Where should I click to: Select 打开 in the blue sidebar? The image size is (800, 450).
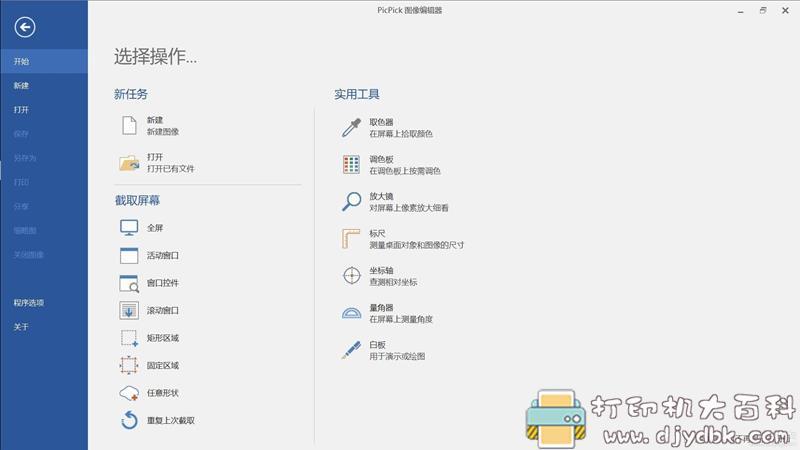click(44, 110)
